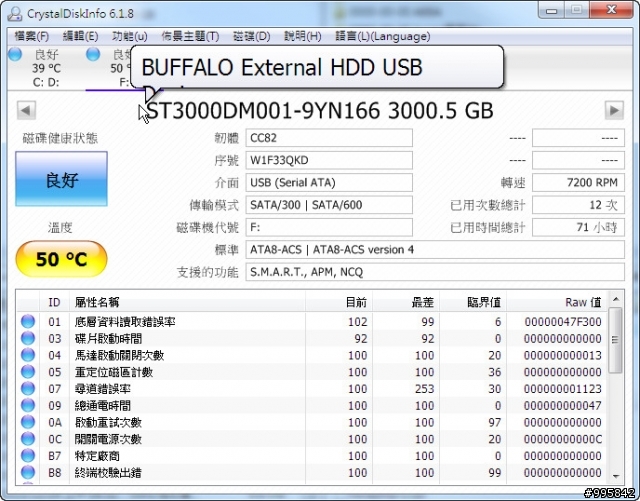Click raw value 00000047F300

pos(563,322)
